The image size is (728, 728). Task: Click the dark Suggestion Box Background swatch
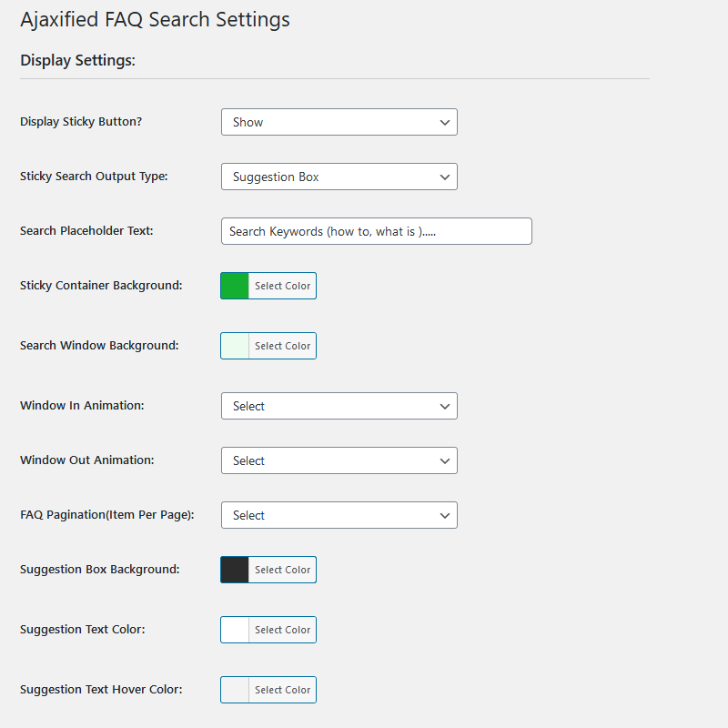233,569
